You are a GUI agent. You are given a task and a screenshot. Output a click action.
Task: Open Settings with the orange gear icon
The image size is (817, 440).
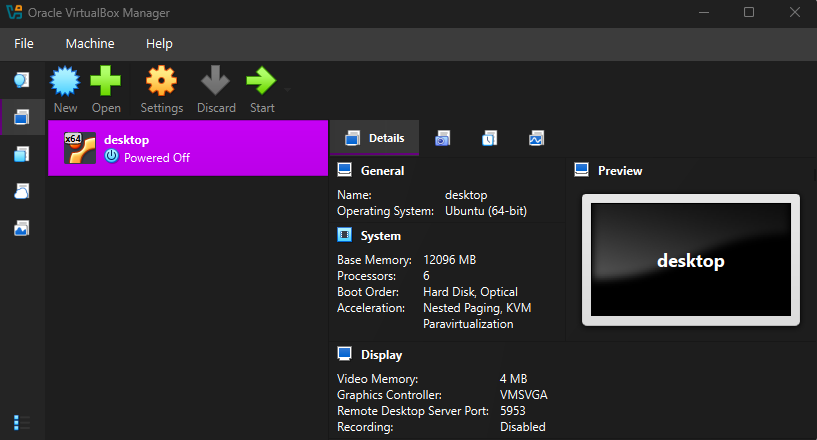(162, 81)
